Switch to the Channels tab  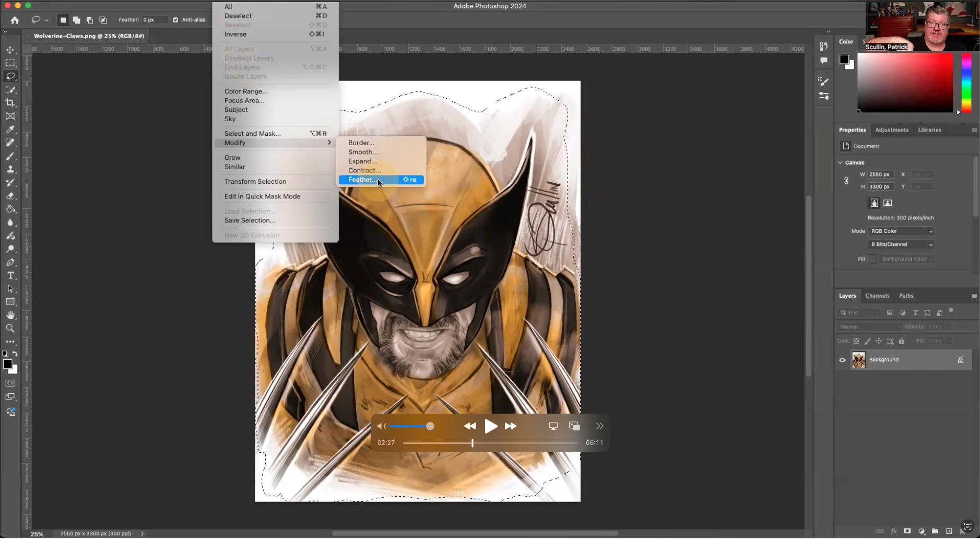pos(877,296)
